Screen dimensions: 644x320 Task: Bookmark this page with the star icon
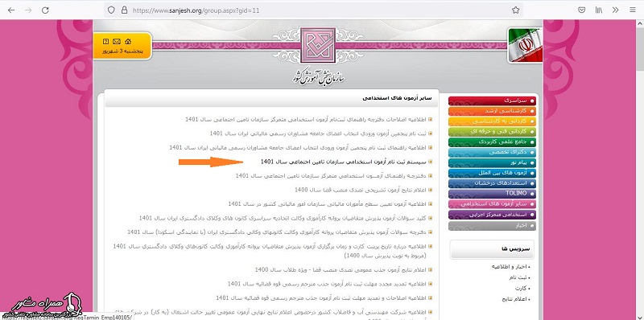tap(515, 10)
